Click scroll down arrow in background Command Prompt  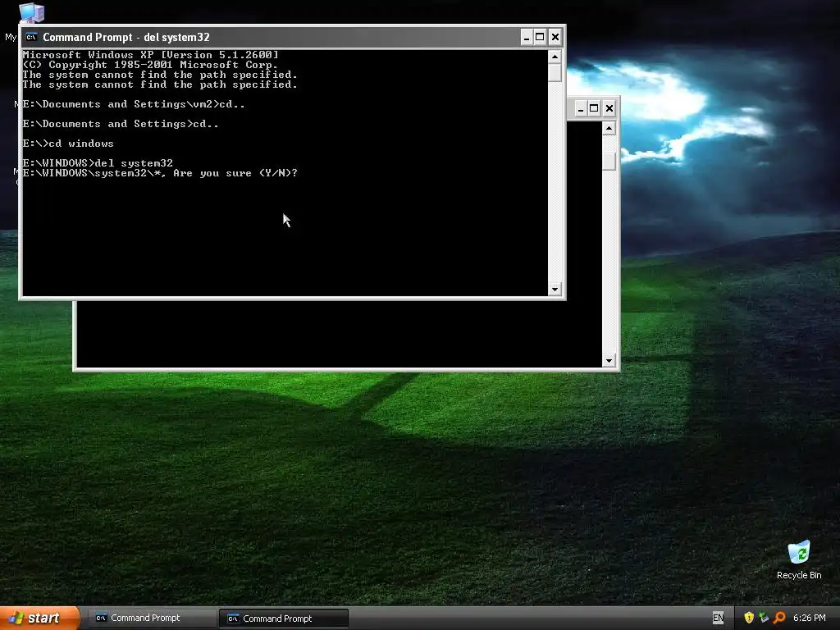609,361
